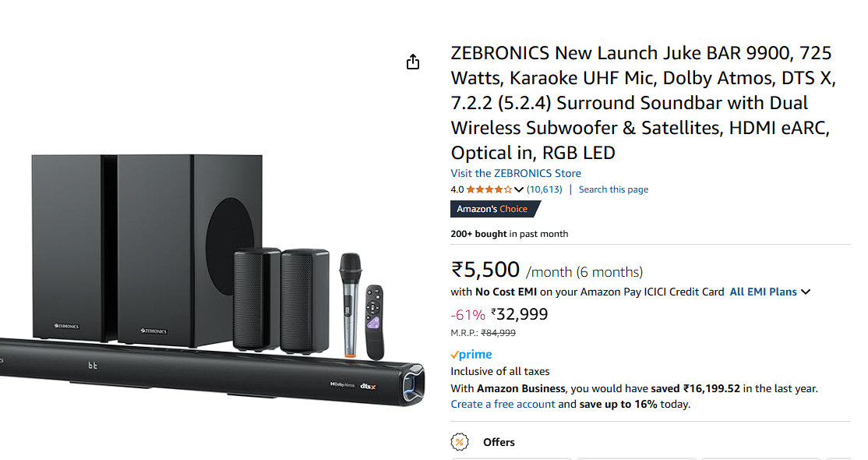Click the Search this page link

point(613,189)
